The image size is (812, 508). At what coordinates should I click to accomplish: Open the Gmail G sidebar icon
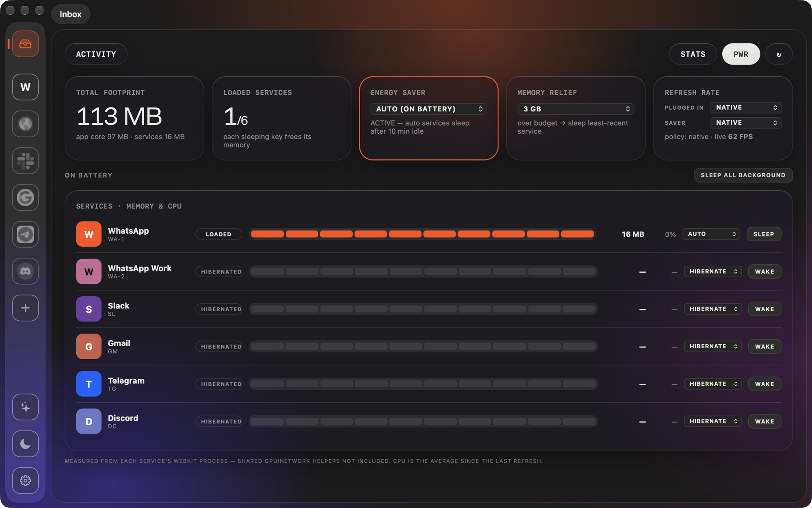click(25, 198)
